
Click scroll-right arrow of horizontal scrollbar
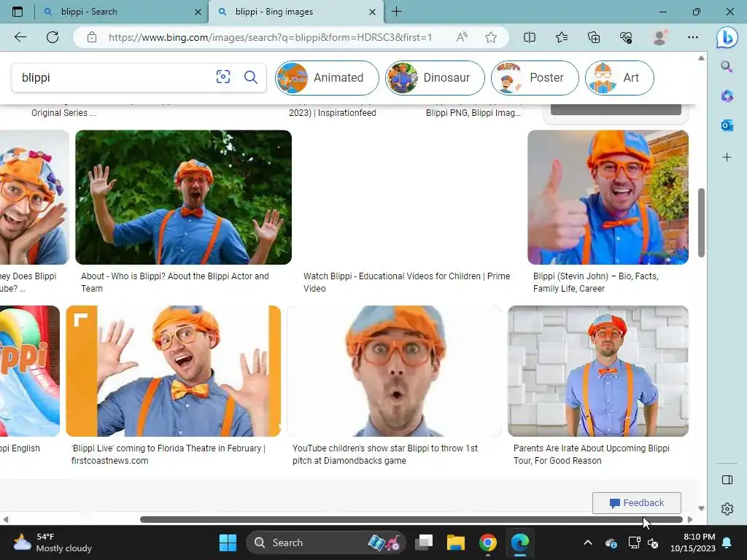(690, 519)
